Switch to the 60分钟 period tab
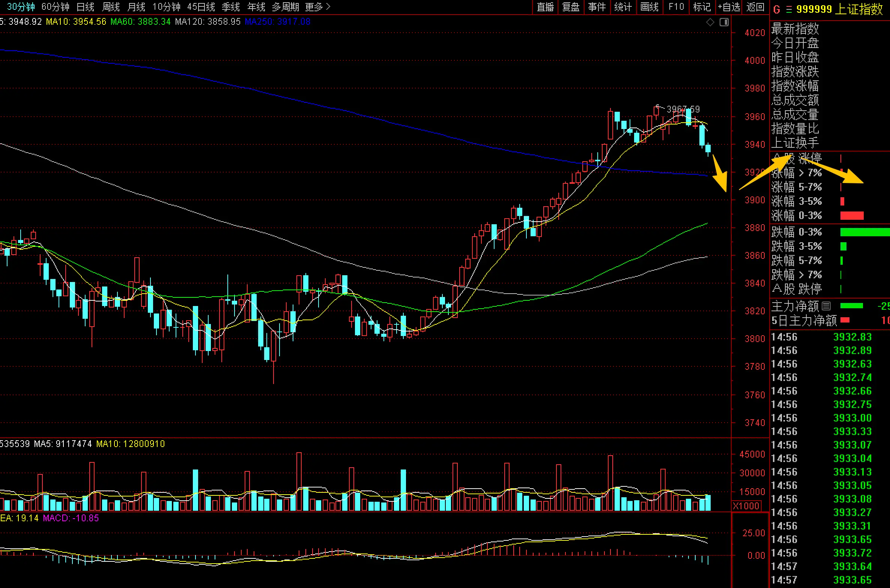The width and height of the screenshot is (890, 588). pyautogui.click(x=56, y=7)
